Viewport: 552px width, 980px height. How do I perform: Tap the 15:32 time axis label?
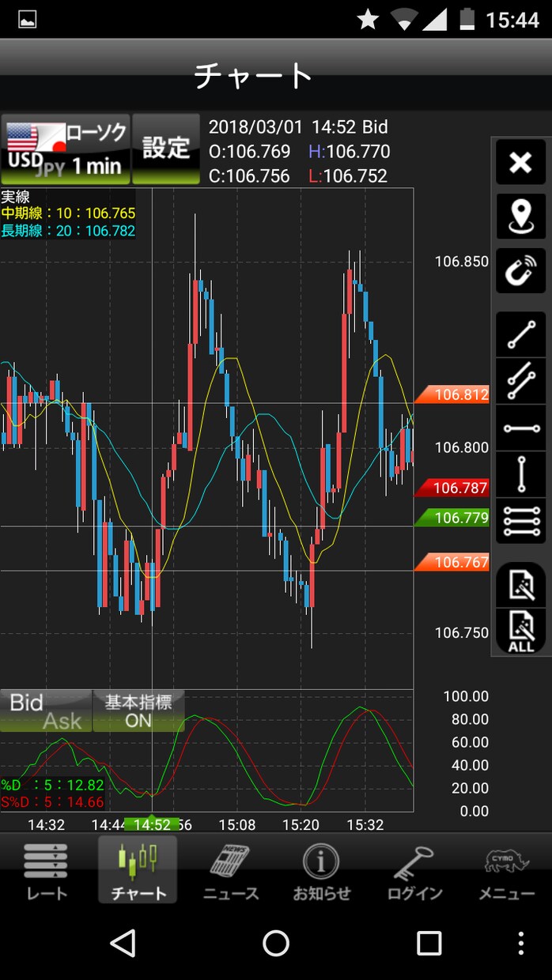point(365,824)
